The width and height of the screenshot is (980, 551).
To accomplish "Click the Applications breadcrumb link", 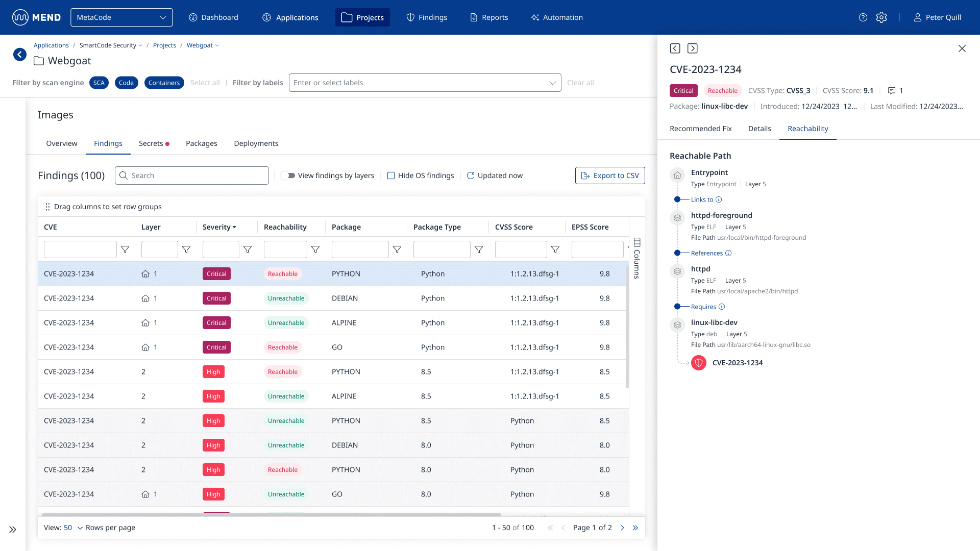I will tap(51, 45).
